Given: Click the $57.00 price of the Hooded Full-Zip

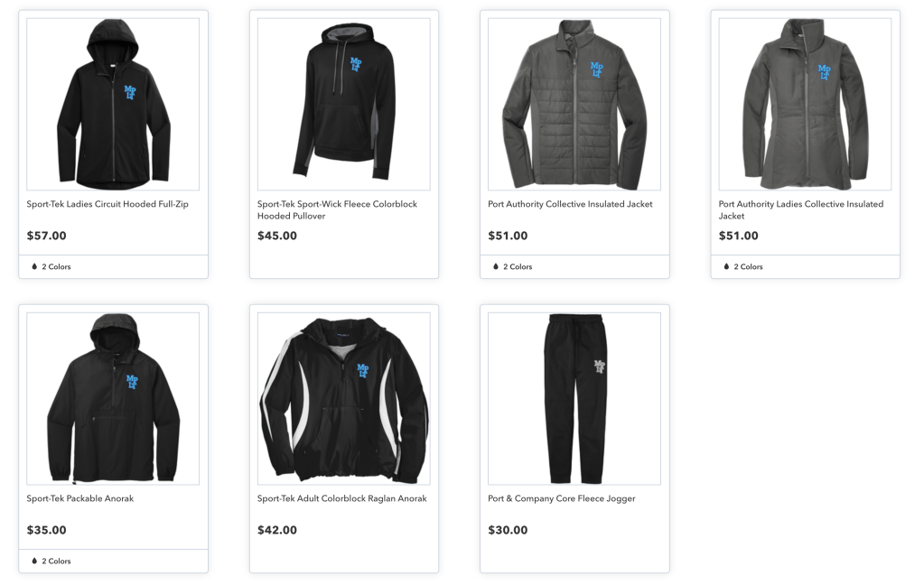Looking at the screenshot, I should coord(47,236).
